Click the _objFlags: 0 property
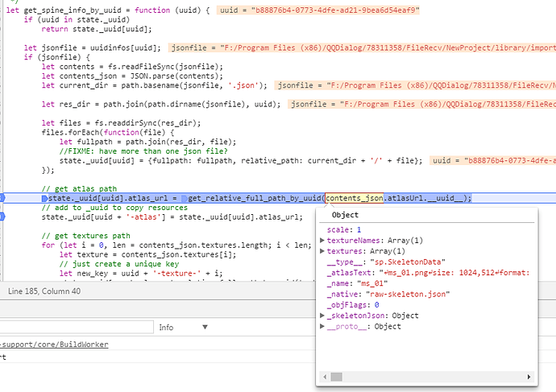556x392 pixels. click(353, 305)
